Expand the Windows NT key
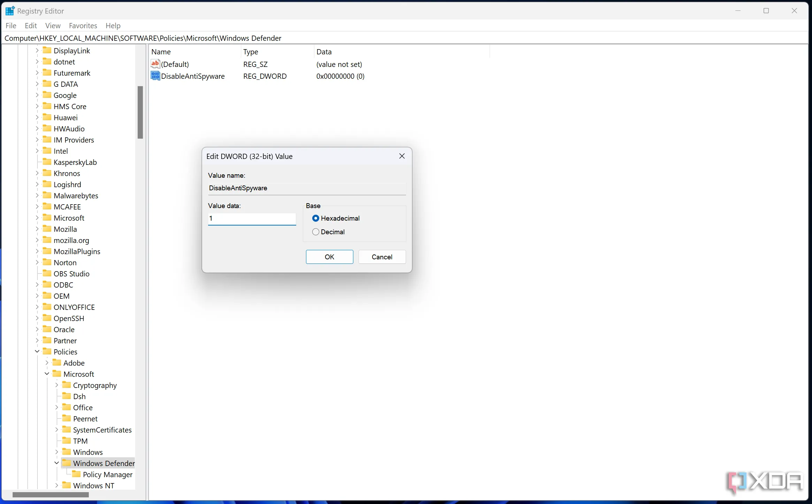812x504 pixels. click(56, 486)
